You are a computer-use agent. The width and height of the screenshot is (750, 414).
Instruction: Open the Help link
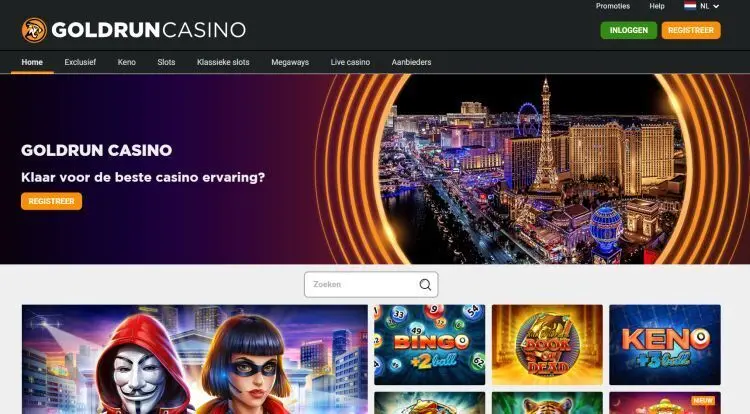tap(657, 6)
